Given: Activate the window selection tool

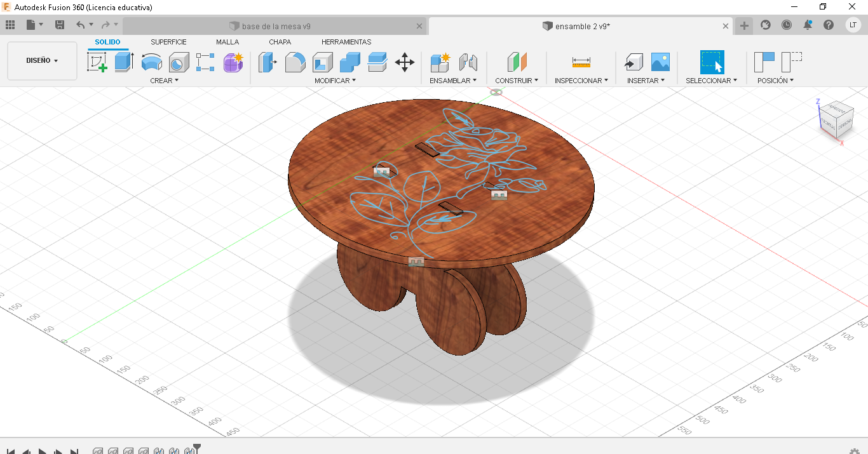Looking at the screenshot, I should (712, 62).
